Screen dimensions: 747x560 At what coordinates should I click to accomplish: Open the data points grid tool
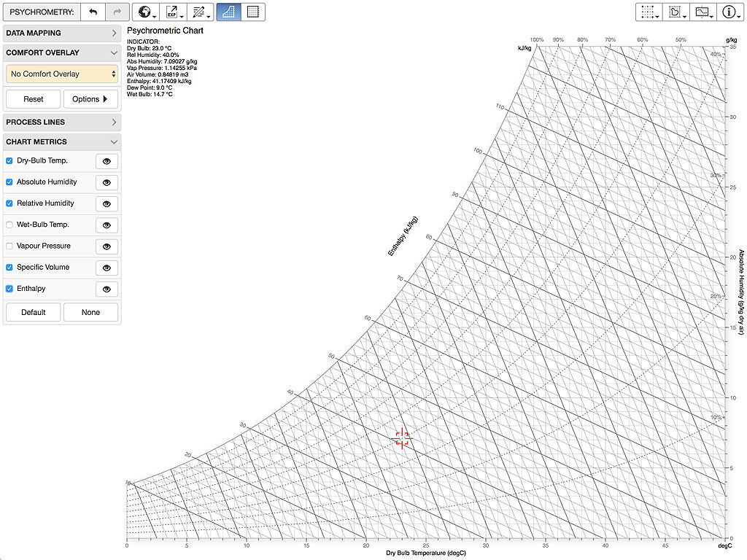pos(646,12)
